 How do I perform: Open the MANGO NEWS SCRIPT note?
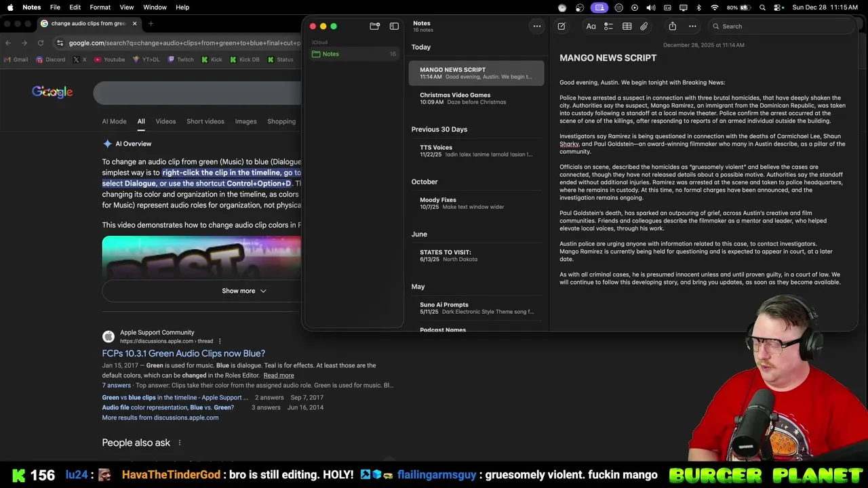point(476,73)
